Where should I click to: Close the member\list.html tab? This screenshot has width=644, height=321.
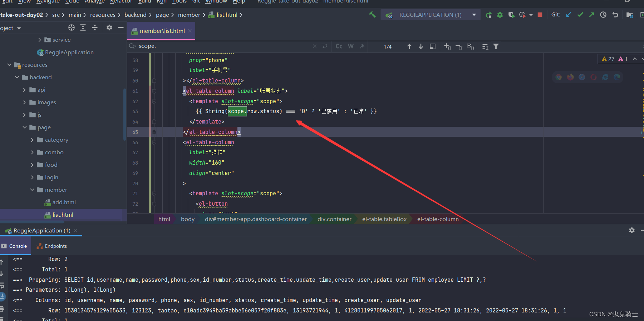coord(190,31)
